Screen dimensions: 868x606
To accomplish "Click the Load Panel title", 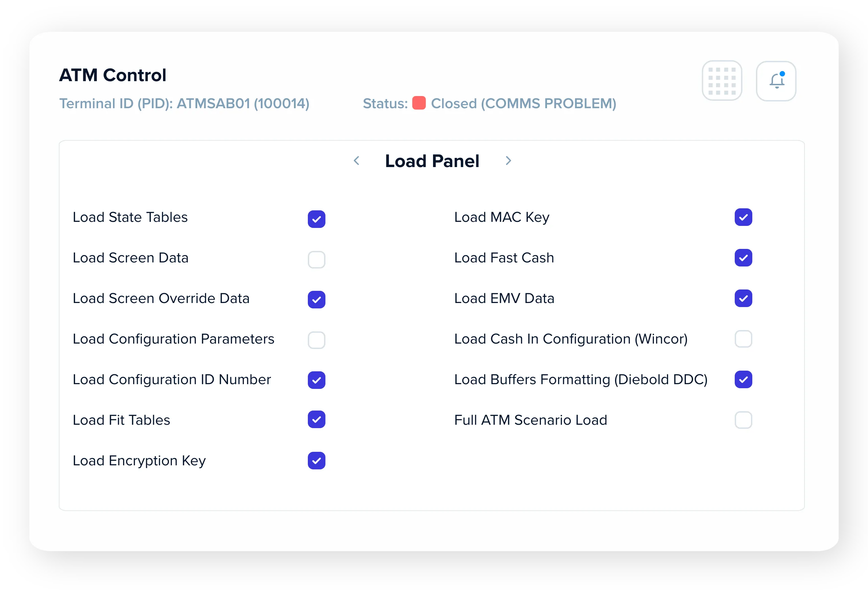I will (432, 161).
